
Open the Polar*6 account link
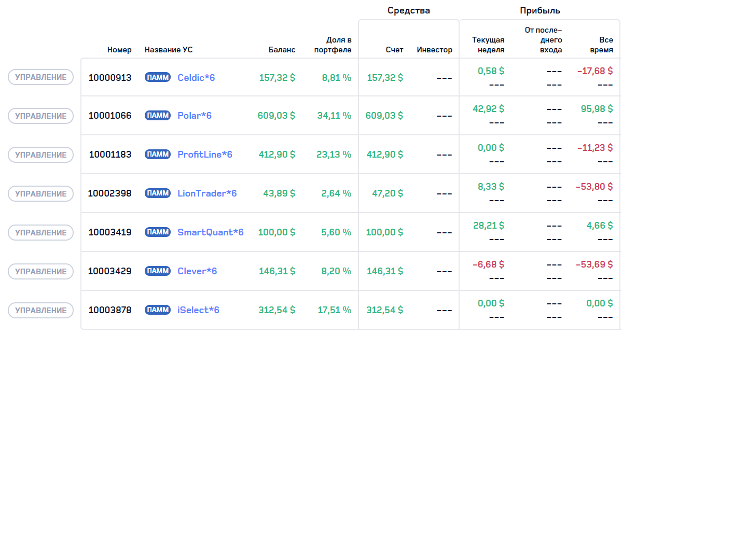click(195, 116)
